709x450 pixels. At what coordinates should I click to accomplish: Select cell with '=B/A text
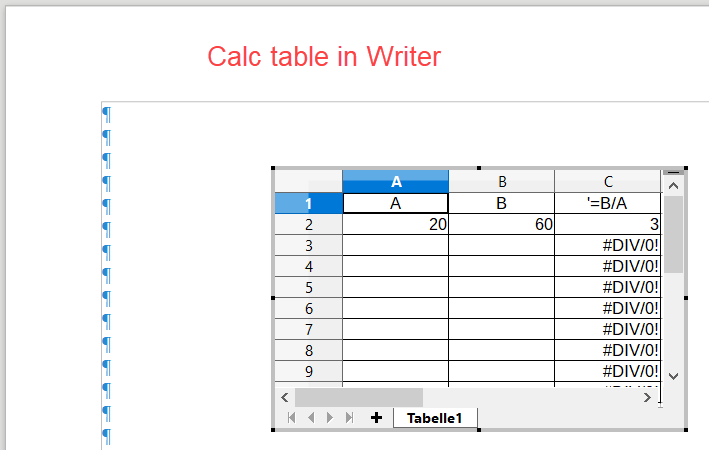click(x=608, y=203)
